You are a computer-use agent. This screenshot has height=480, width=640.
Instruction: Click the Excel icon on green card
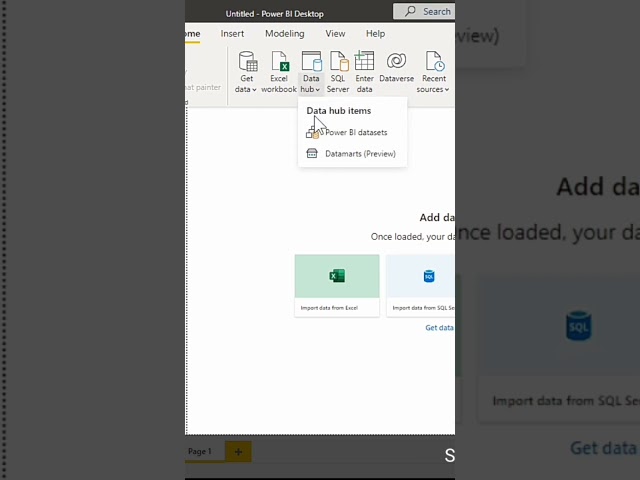337,276
